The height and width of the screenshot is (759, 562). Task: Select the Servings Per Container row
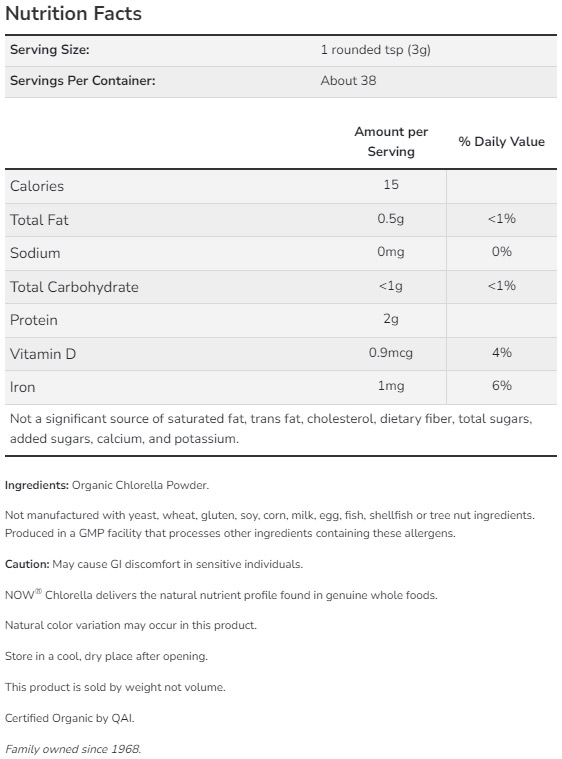281,81
